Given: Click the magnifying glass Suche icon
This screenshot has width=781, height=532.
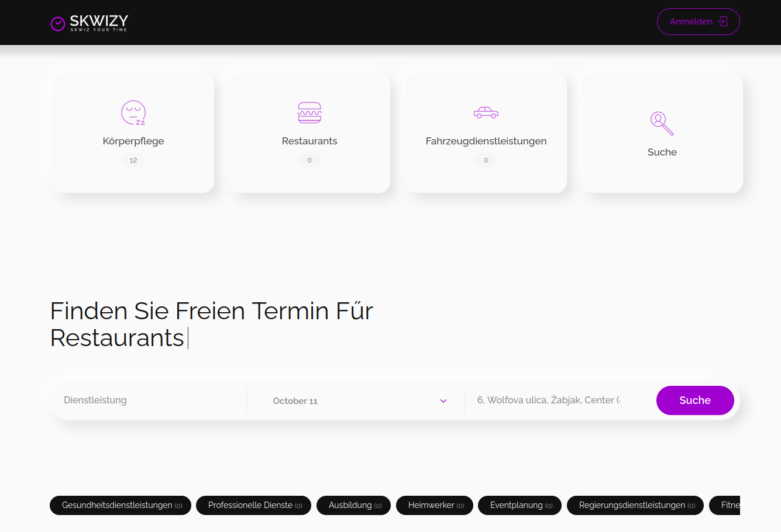Looking at the screenshot, I should pyautogui.click(x=662, y=123).
